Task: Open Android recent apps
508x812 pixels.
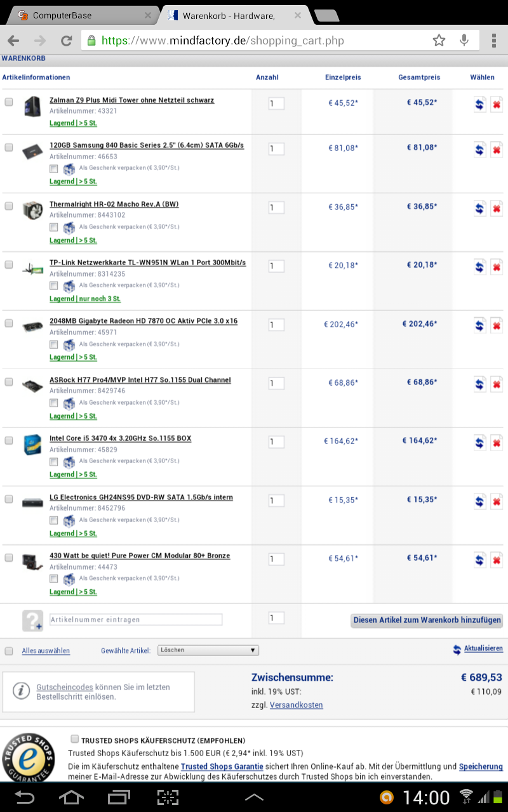Action: pyautogui.click(x=119, y=797)
